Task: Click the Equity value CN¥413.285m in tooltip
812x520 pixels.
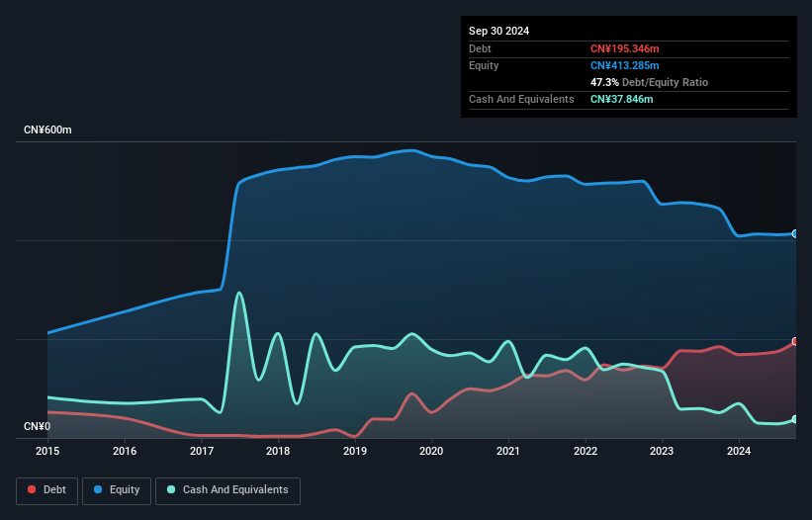Action: [624, 65]
